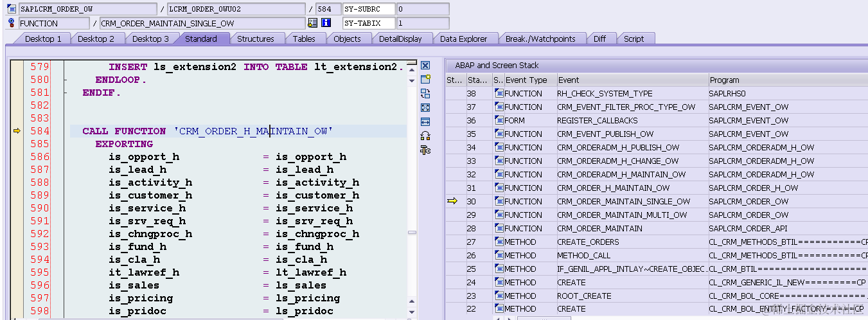
Task: Click source icon for METHOD_CALL row
Action: pyautogui.click(x=499, y=256)
